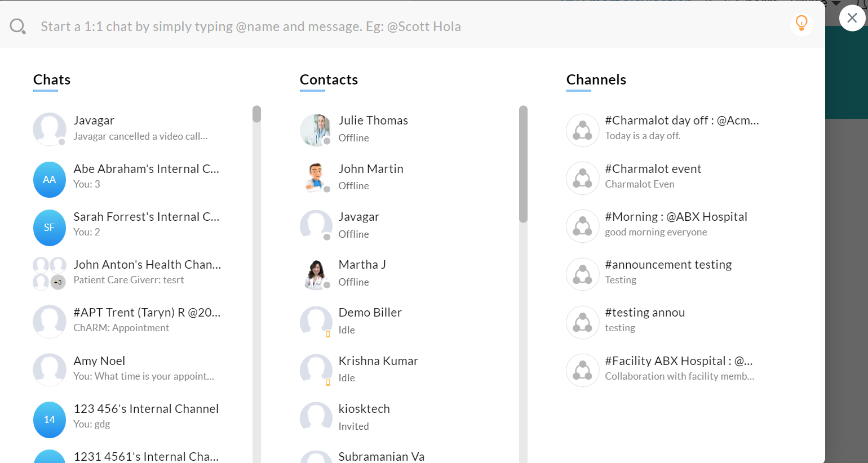
Task: Click the #Morning ABX Hospital channel icon
Action: pyautogui.click(x=582, y=226)
